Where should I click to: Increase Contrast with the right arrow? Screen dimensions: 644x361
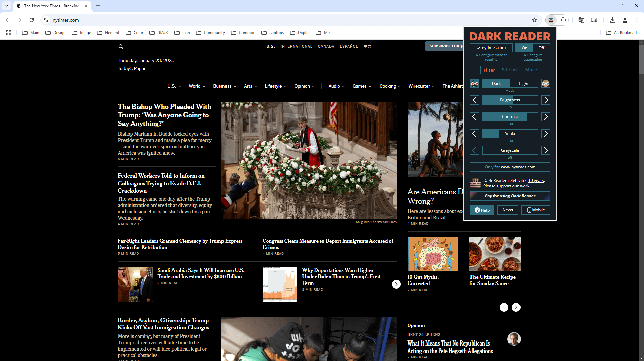point(546,117)
